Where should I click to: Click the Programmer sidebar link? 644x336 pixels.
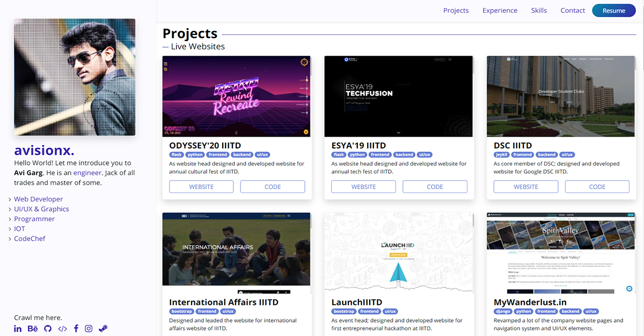(x=34, y=219)
